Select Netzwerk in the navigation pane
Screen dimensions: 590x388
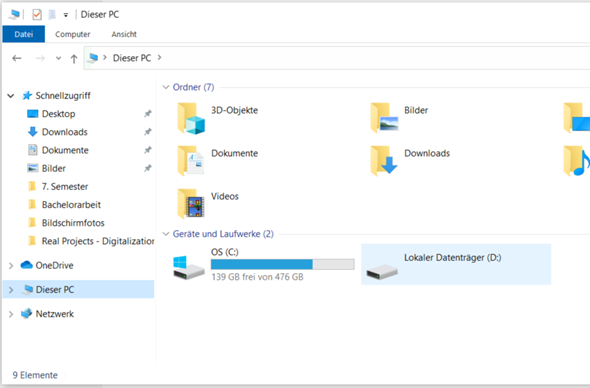click(x=55, y=314)
